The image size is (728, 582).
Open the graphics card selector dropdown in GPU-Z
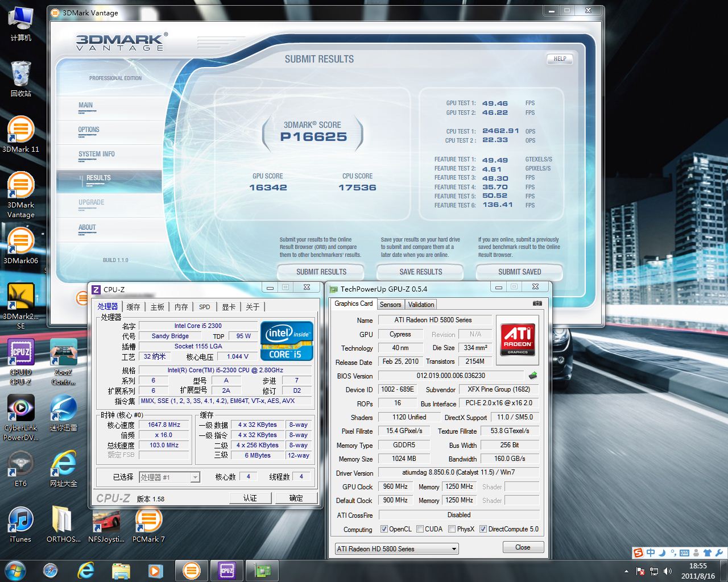[x=396, y=548]
